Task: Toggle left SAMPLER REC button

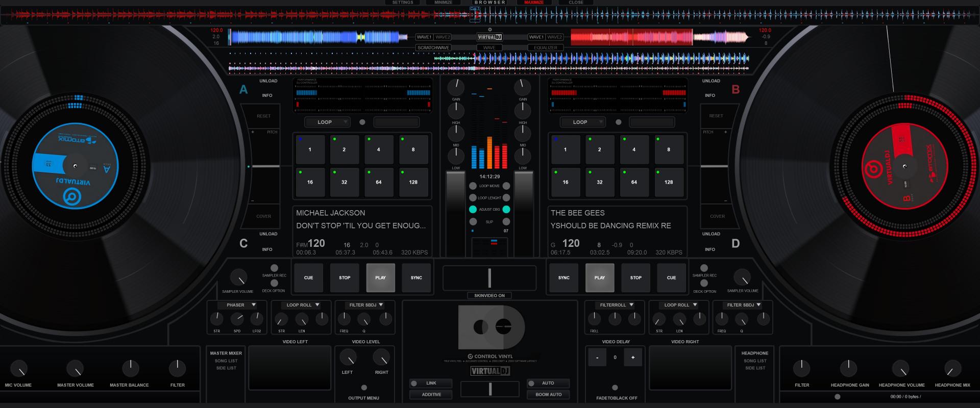Action: click(x=274, y=268)
